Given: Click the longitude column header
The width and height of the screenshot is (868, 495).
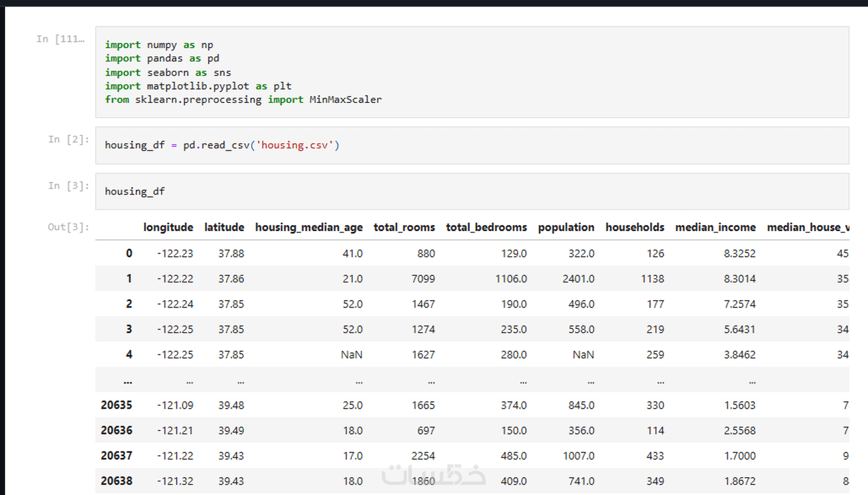Looking at the screenshot, I should 168,227.
